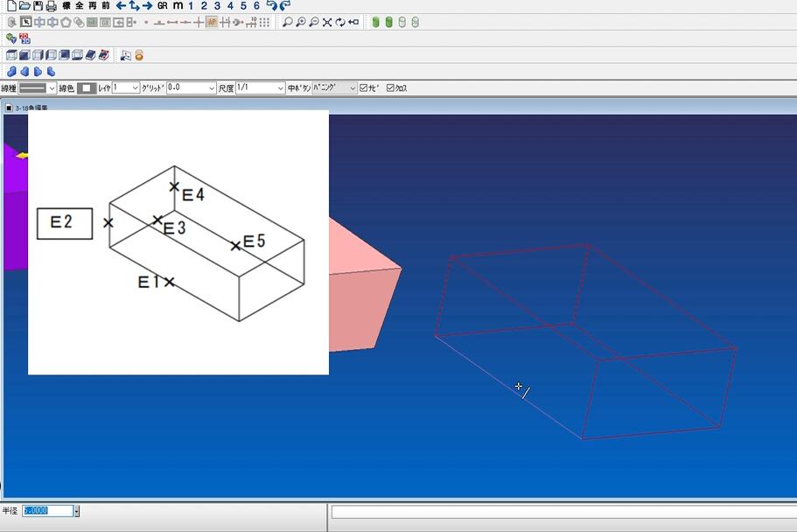Click the 再 redraw button
The width and height of the screenshot is (797, 532).
(93, 5)
